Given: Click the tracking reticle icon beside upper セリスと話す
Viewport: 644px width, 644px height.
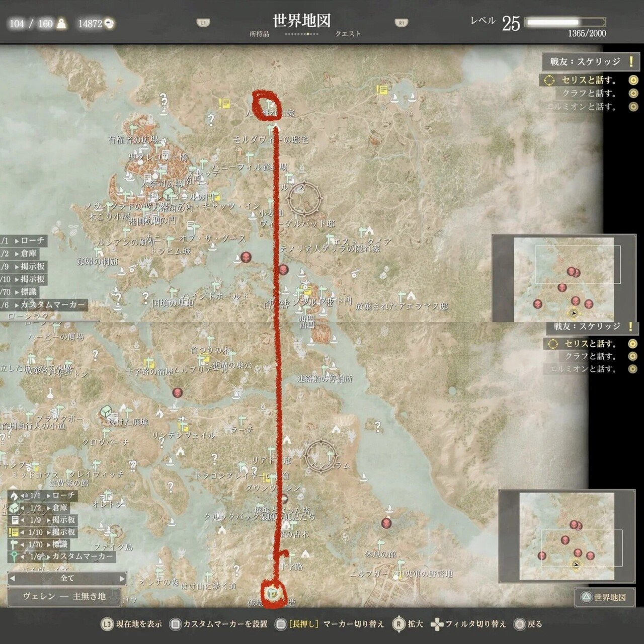Looking at the screenshot, I should tap(549, 80).
